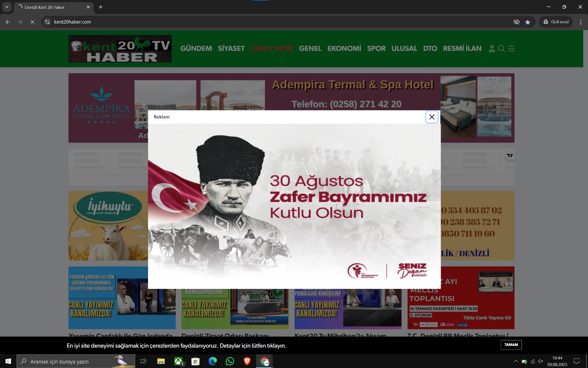The width and height of the screenshot is (588, 368).
Task: Go to RESMİ İLAN page
Action: point(462,49)
